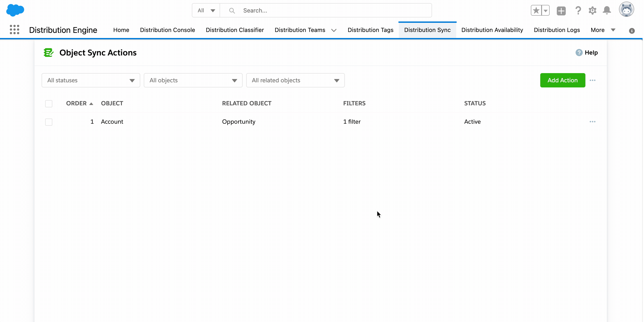Screen dimensions: 644x322
Task: Expand the All objects filter dropdown
Action: coord(193,80)
